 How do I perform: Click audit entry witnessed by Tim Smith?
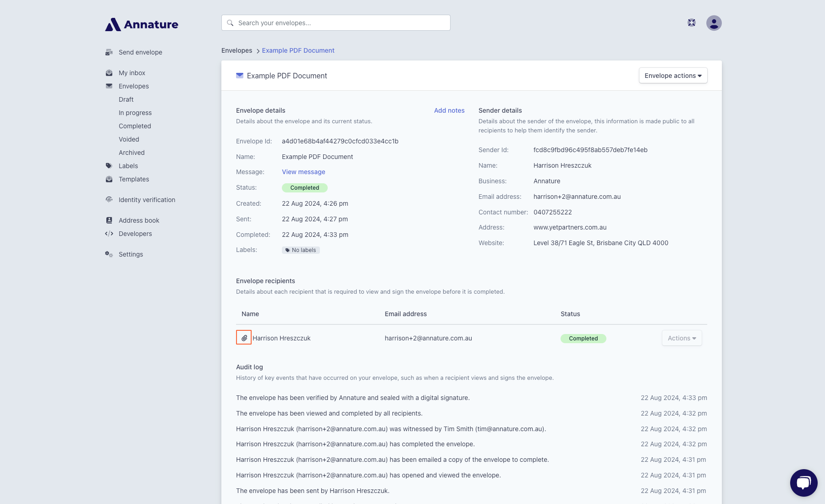click(x=391, y=429)
